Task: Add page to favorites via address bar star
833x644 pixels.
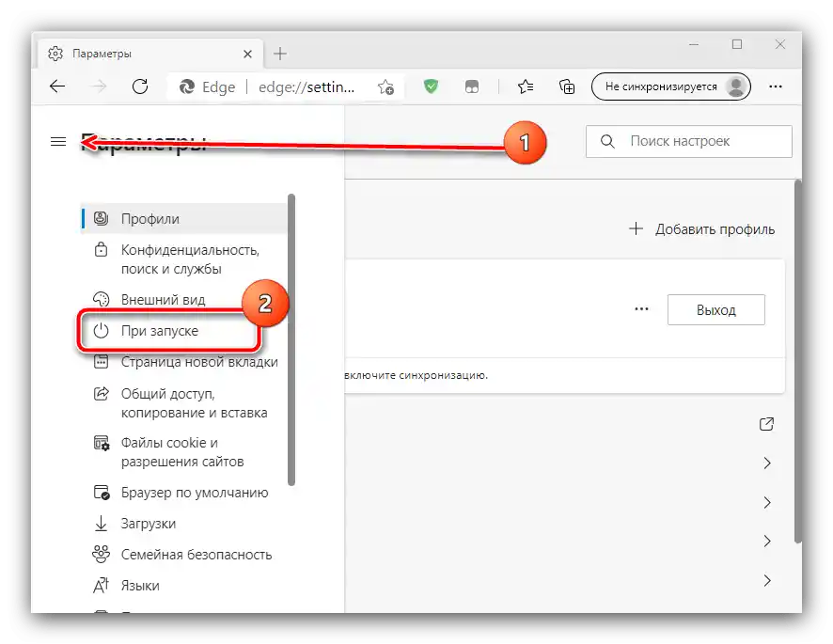Action: [385, 86]
